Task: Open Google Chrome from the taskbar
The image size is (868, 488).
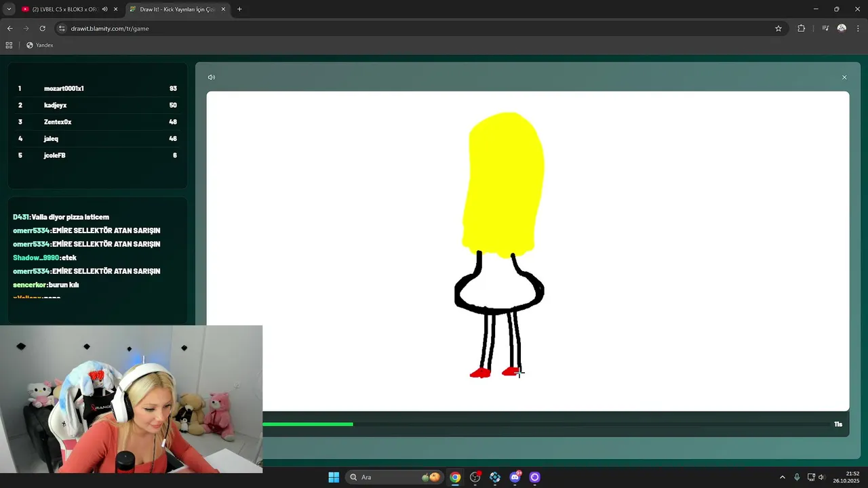Action: (x=455, y=477)
